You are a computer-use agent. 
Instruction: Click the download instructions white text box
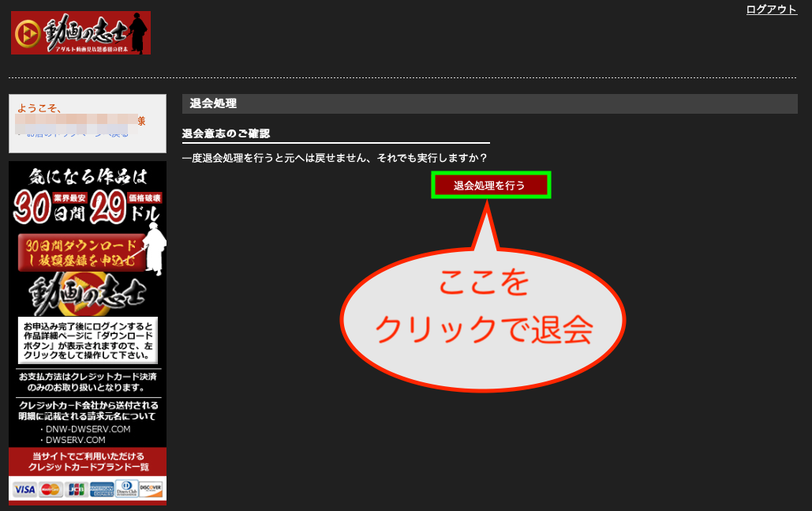point(88,340)
